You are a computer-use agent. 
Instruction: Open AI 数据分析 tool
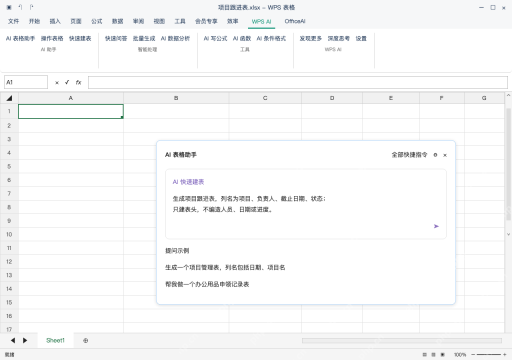[175, 39]
